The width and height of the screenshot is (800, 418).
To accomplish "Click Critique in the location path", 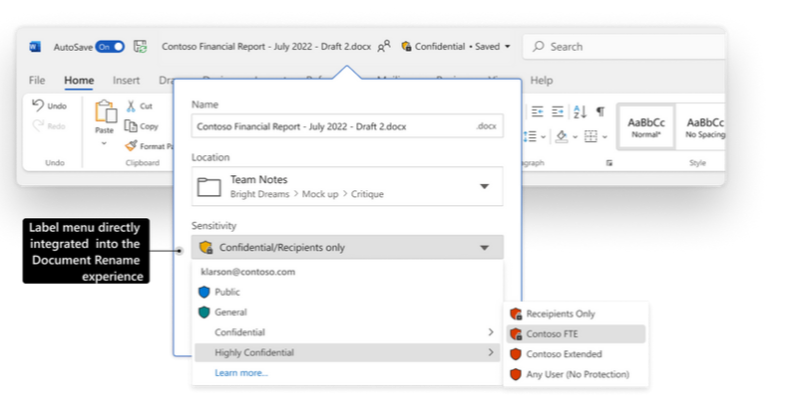I will point(367,194).
